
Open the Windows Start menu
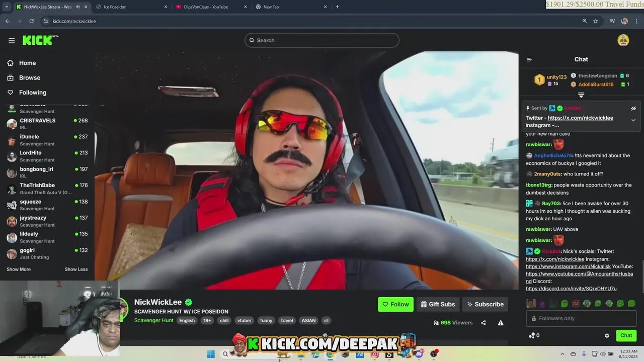(x=211, y=354)
